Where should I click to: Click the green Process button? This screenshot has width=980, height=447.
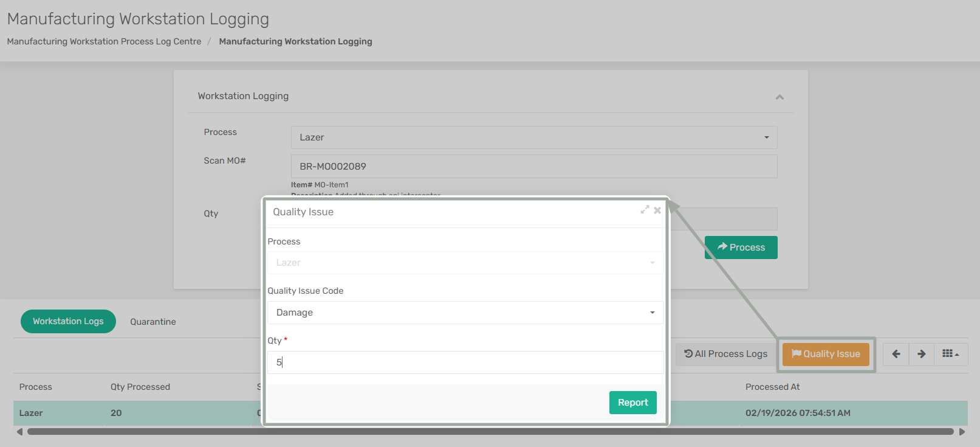tap(741, 248)
